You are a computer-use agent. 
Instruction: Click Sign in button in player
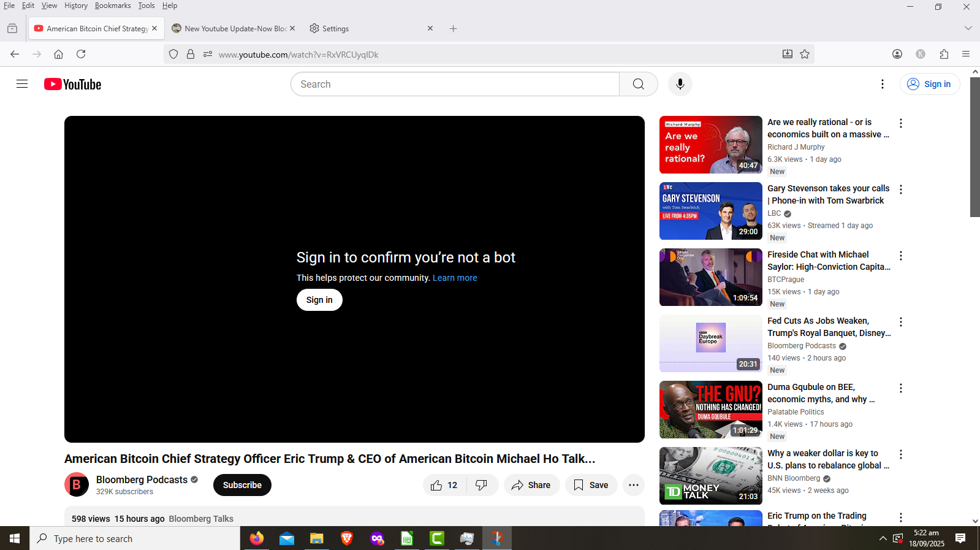[319, 300]
